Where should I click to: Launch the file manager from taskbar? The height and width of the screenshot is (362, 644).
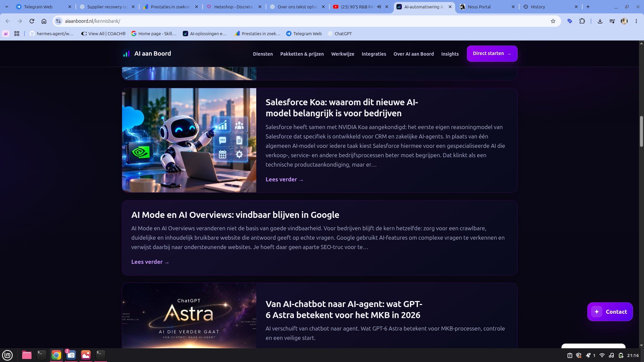coord(27,355)
